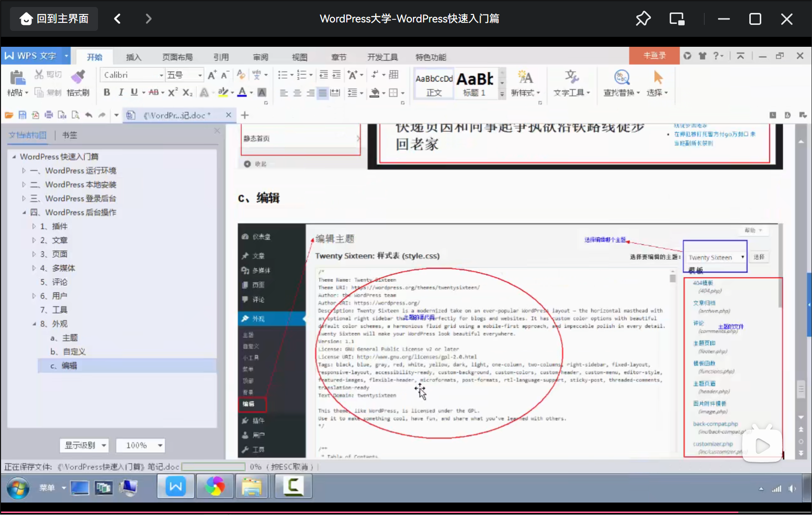Click the distributed alignment icon
The height and width of the screenshot is (515, 812).
(x=335, y=93)
